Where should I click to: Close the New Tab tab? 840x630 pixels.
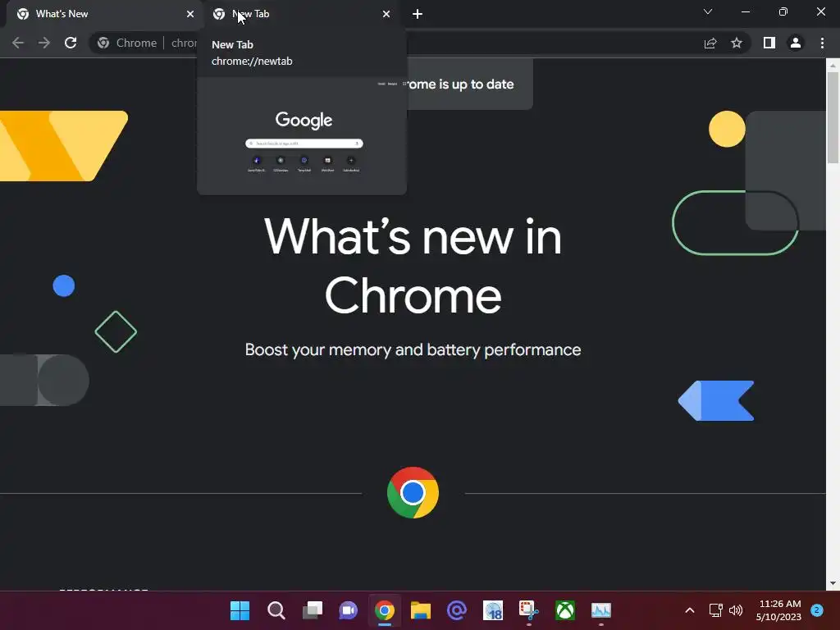(386, 14)
